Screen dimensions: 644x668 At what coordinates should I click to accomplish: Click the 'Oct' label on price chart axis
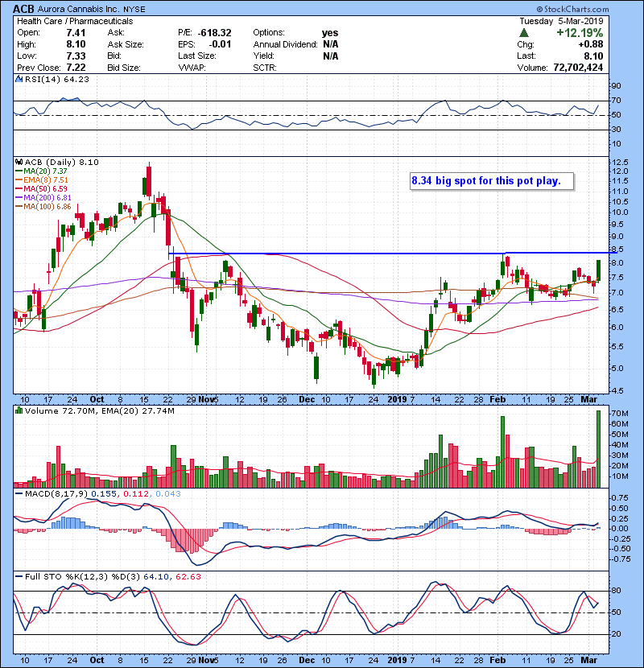(x=97, y=398)
